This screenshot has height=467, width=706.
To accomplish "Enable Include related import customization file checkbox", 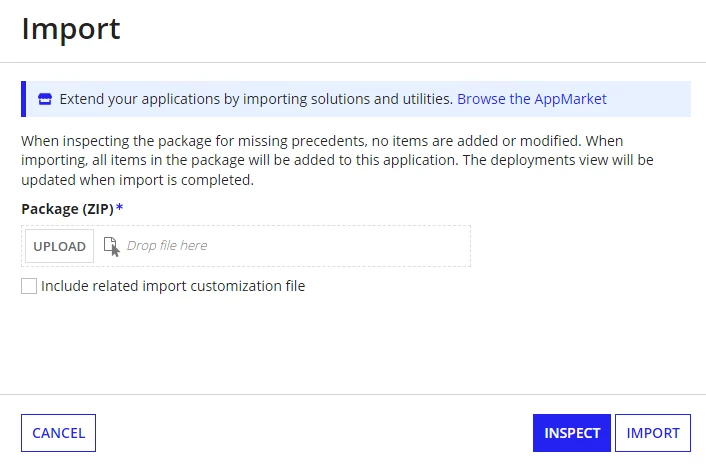I will pos(29,286).
